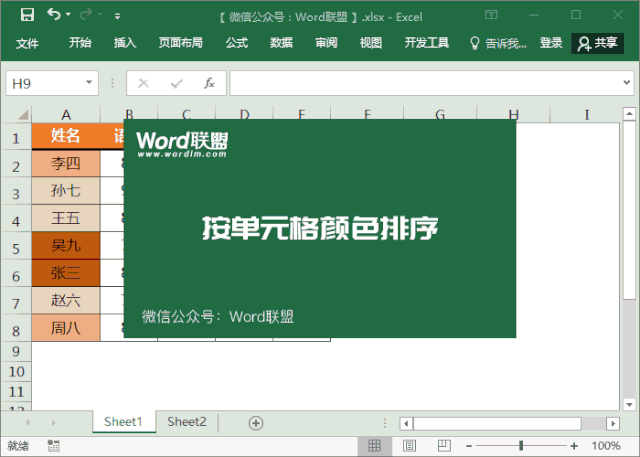Open the 文件 menu
Viewport: 640px width, 457px height.
pyautogui.click(x=27, y=43)
